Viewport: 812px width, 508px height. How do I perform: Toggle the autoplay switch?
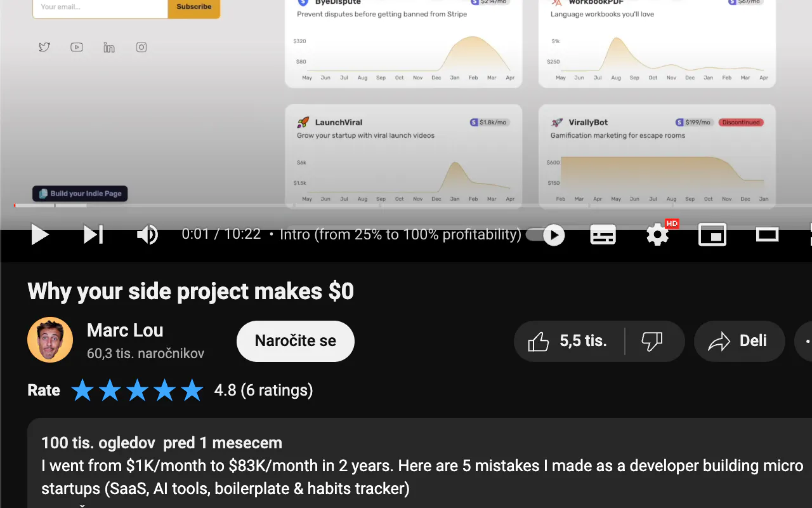[546, 235]
